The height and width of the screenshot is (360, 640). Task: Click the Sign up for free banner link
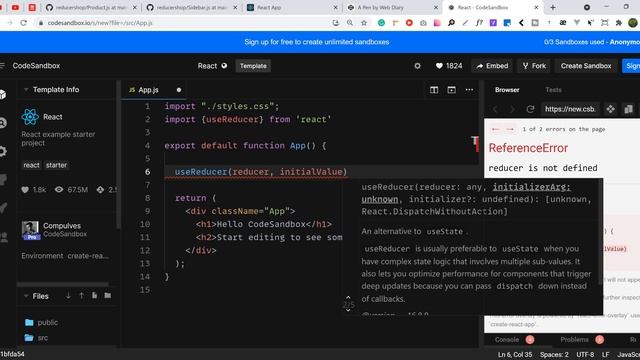[317, 42]
